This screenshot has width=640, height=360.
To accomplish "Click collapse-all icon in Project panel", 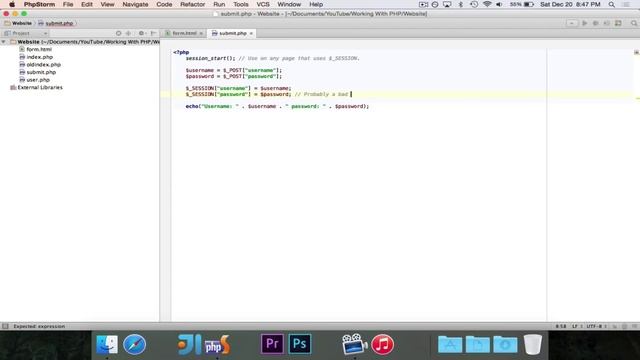I will pos(129,33).
